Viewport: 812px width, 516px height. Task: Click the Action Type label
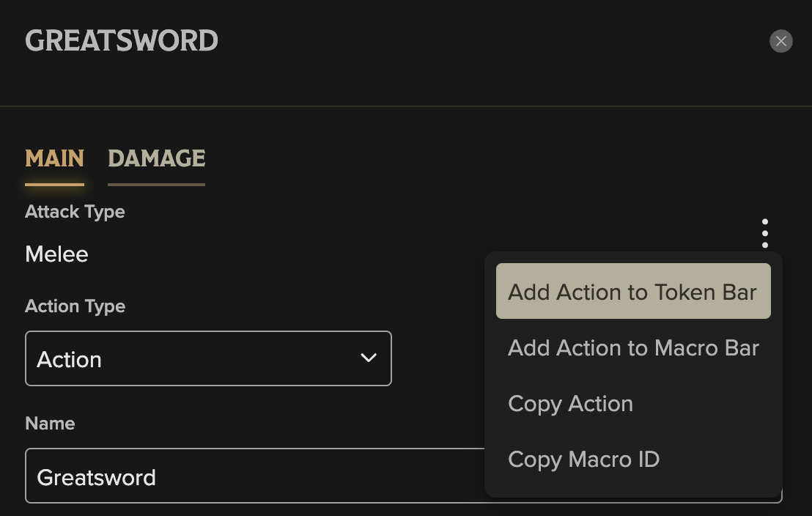pos(75,306)
